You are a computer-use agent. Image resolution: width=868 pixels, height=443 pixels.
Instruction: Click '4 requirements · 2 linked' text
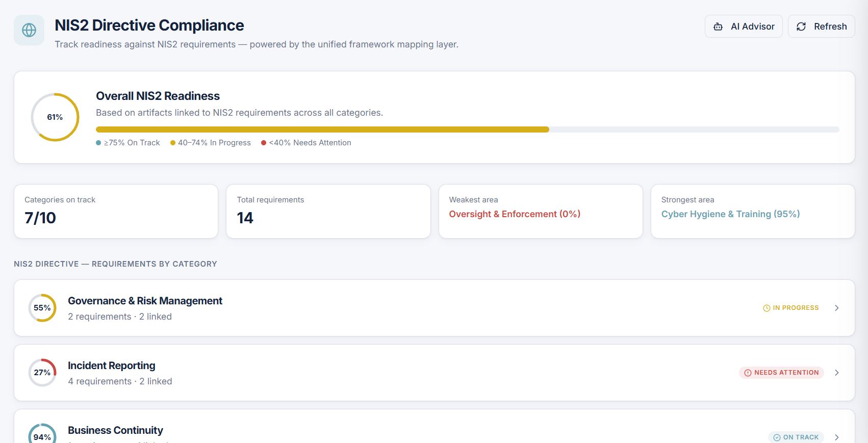pyautogui.click(x=120, y=381)
